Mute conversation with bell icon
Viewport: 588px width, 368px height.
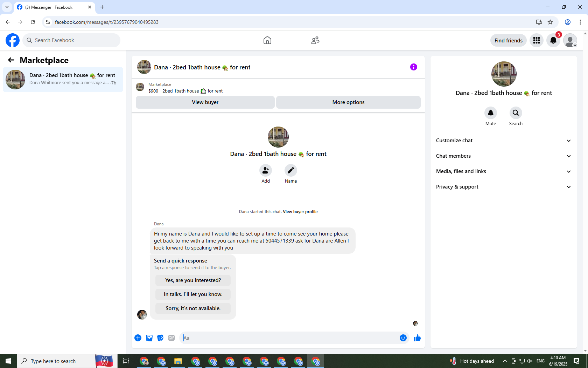tap(491, 113)
